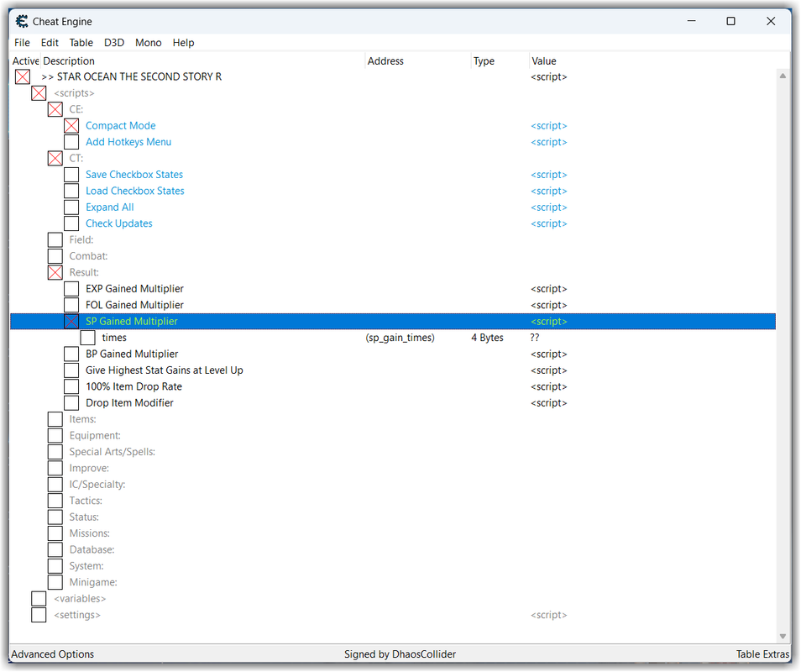Screen dimensions: 801x672
Task: Toggle the CE: group checkbox
Action: 55,109
